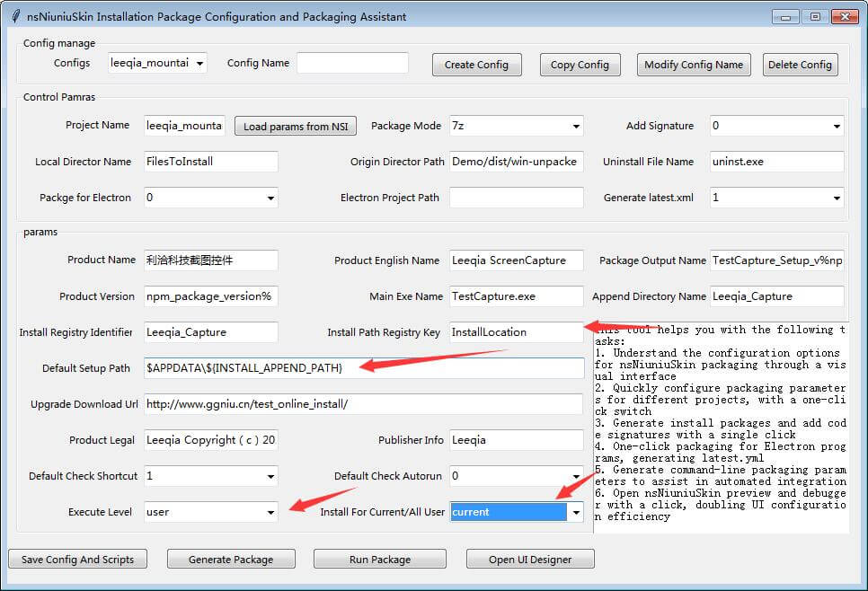The height and width of the screenshot is (591, 868).
Task: Click Modify Config Name button
Action: point(694,65)
